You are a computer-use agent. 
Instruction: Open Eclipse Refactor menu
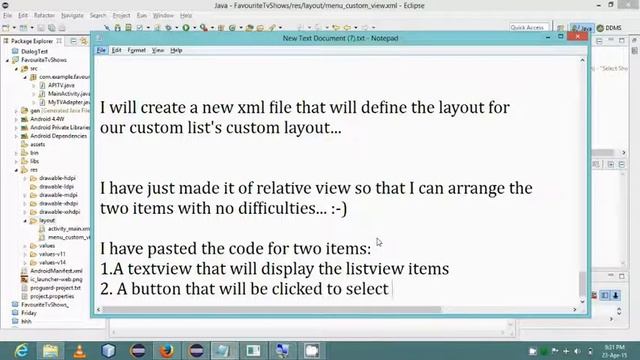pos(44,15)
